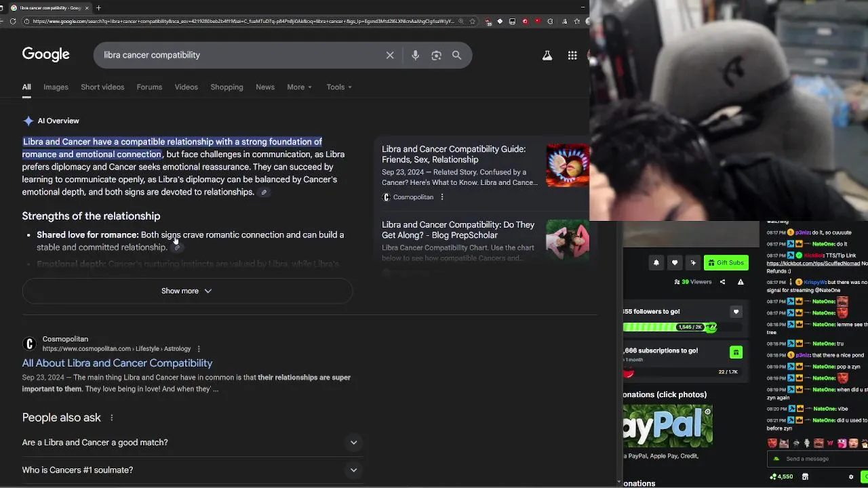This screenshot has height=488, width=868.
Task: Click the magnifier search button
Action: pos(456,56)
